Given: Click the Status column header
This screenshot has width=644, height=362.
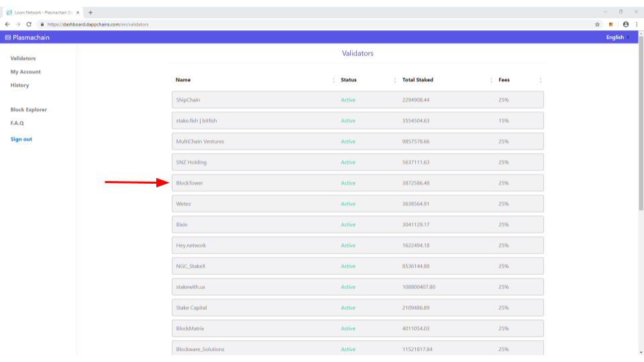Looking at the screenshot, I should [349, 80].
